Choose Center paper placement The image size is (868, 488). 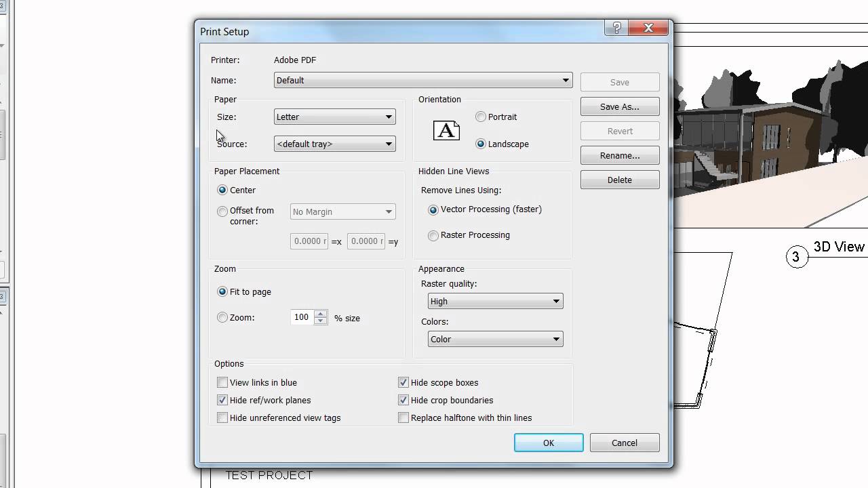[x=236, y=190]
